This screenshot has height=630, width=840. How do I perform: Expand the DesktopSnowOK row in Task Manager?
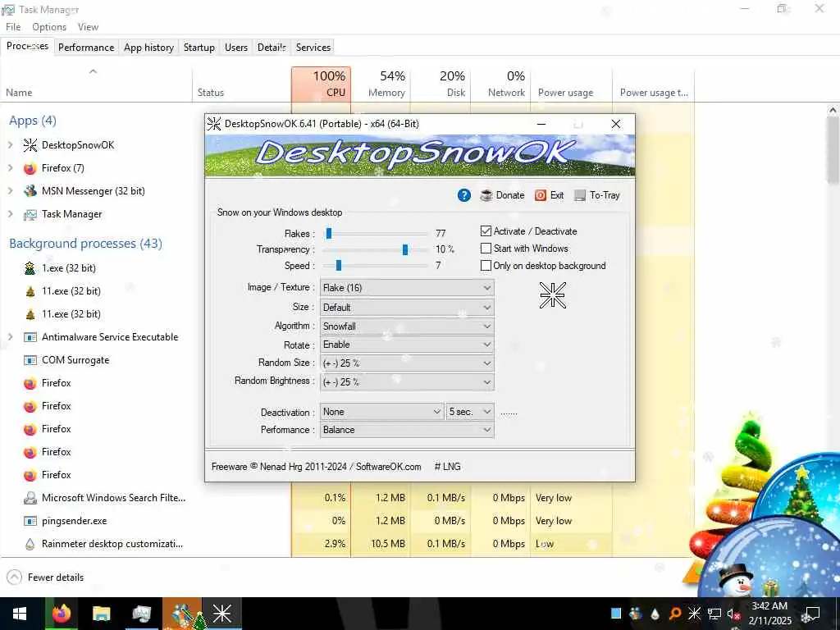[10, 145]
